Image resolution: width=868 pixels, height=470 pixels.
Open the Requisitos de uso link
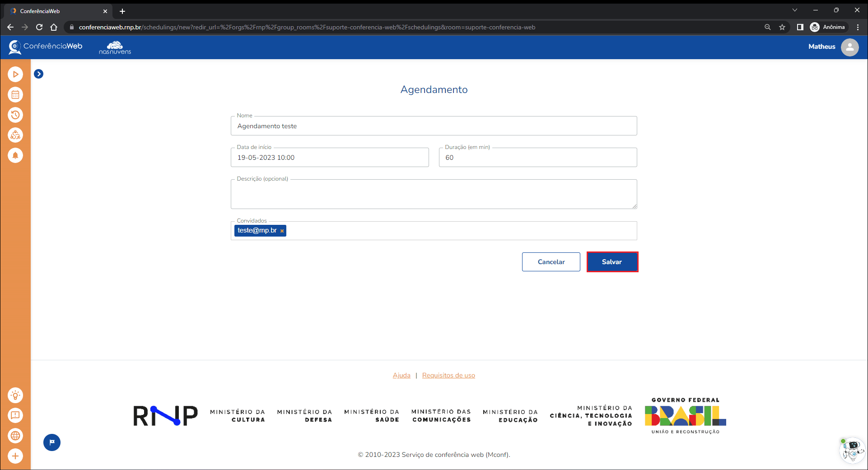point(448,375)
